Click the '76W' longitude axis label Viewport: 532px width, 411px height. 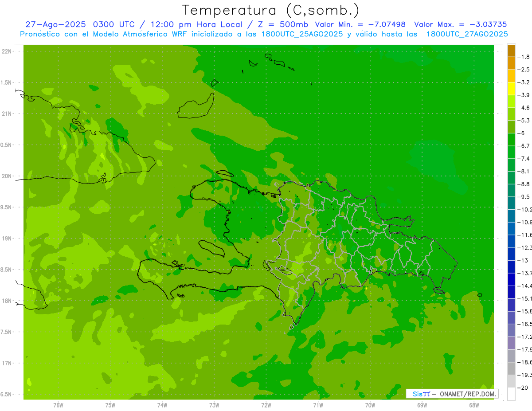click(58, 405)
